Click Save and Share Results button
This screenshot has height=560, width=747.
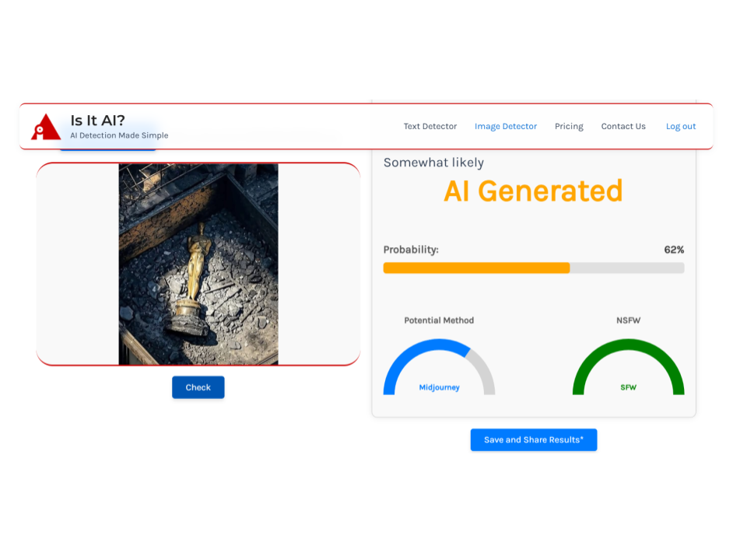pos(534,439)
